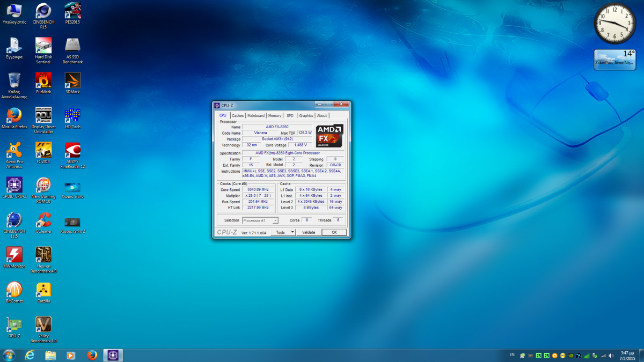
Task: Launch PES2015 desktop icon
Action: coord(72,13)
